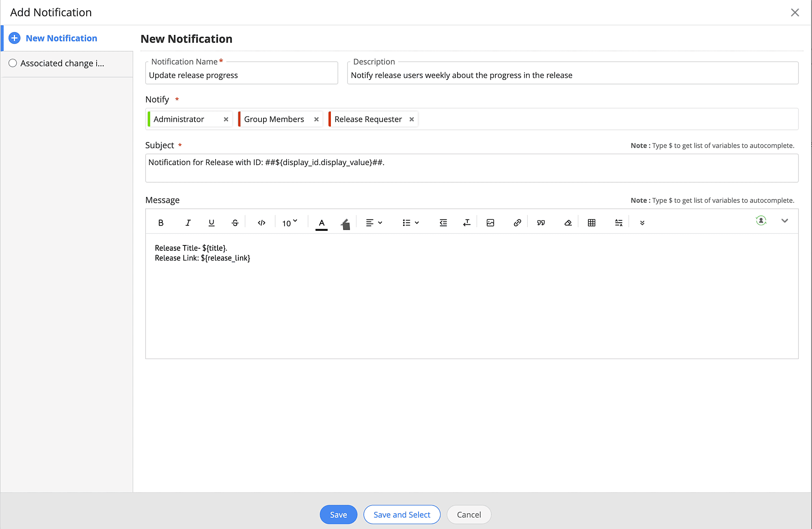Image resolution: width=812 pixels, height=529 pixels.
Task: Select the Associated change radio button
Action: point(13,63)
